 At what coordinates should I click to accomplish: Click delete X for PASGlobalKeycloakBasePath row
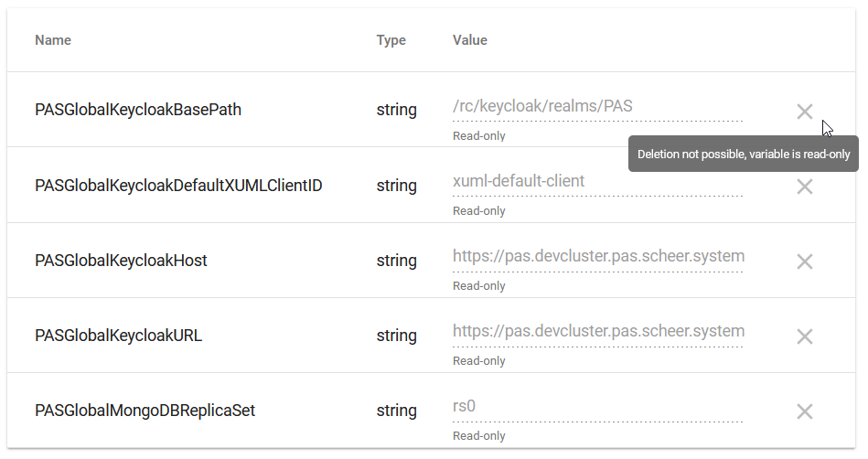pyautogui.click(x=804, y=112)
